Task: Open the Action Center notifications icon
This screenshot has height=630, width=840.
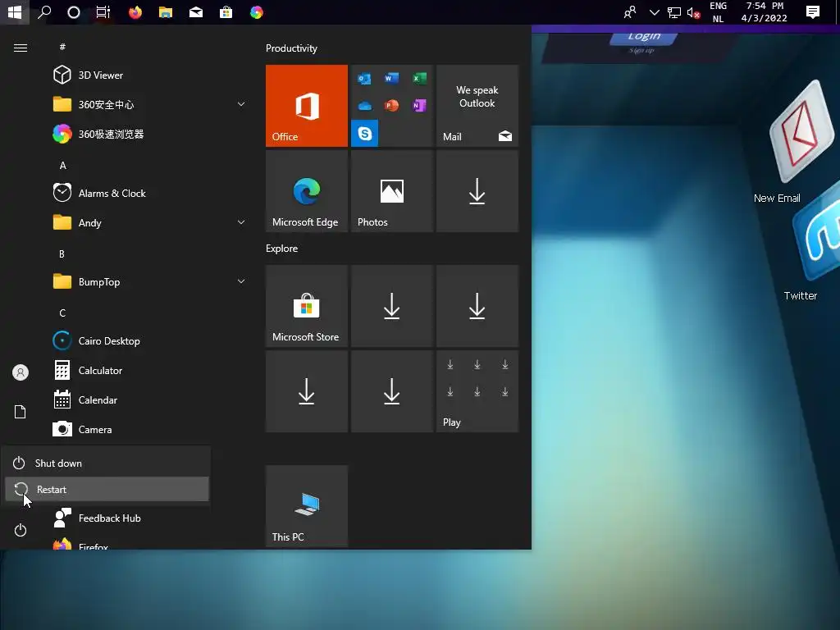Action: (813, 11)
